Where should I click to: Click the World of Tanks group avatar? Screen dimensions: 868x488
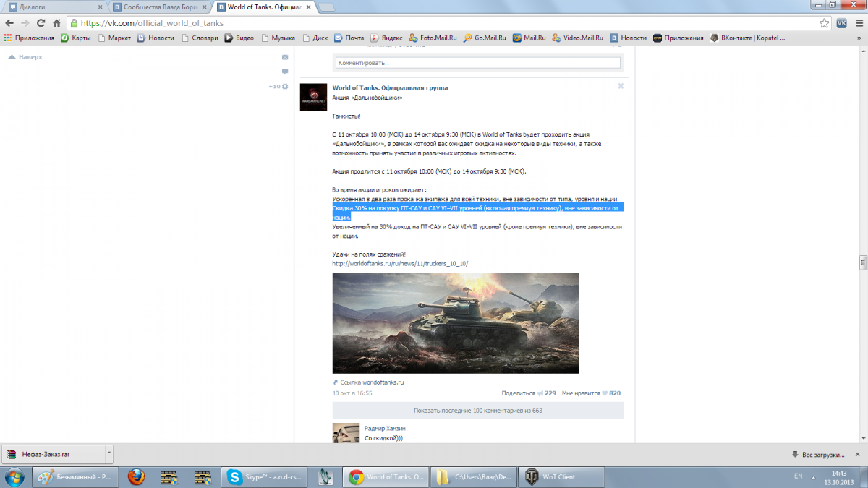[313, 97]
